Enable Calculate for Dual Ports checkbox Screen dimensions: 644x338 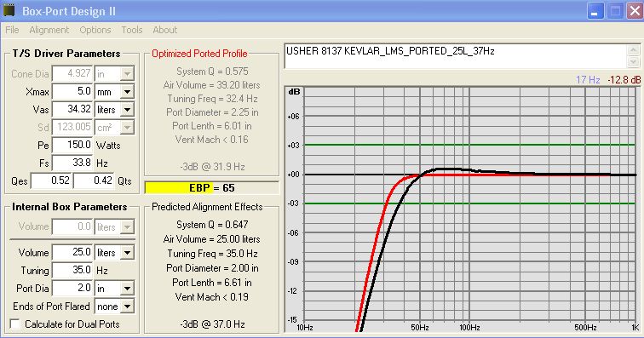[14, 324]
